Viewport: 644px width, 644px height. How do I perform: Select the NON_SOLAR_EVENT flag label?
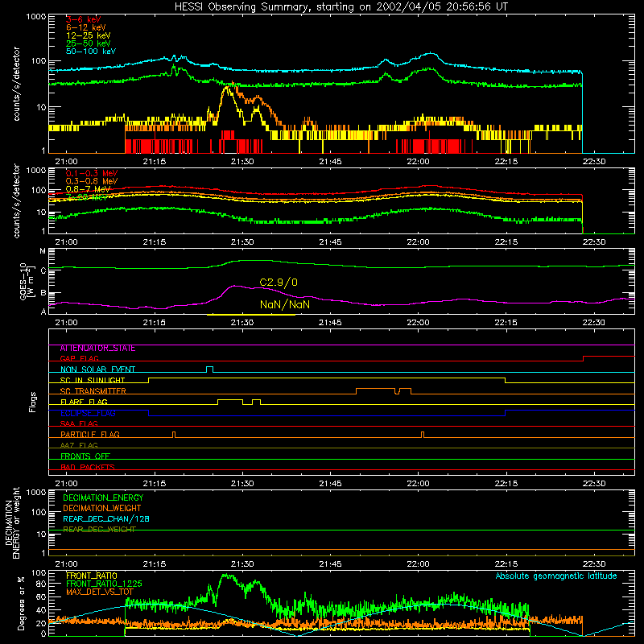pyautogui.click(x=97, y=369)
